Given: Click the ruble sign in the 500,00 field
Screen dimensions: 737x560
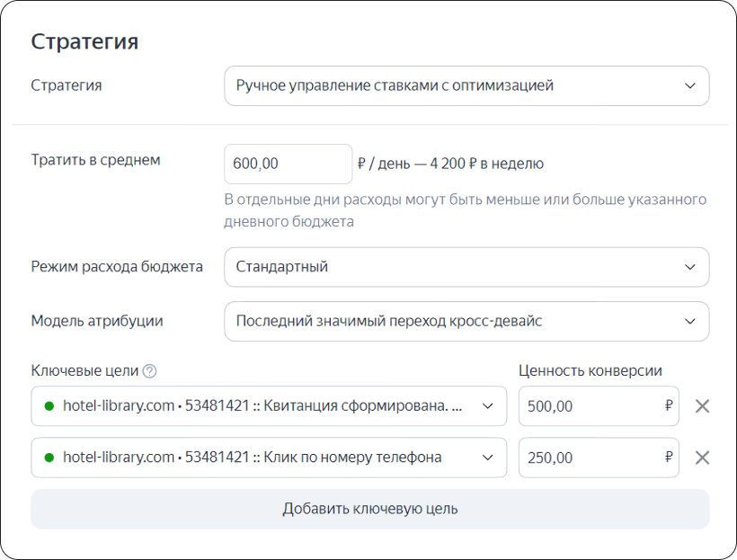Looking at the screenshot, I should 669,405.
